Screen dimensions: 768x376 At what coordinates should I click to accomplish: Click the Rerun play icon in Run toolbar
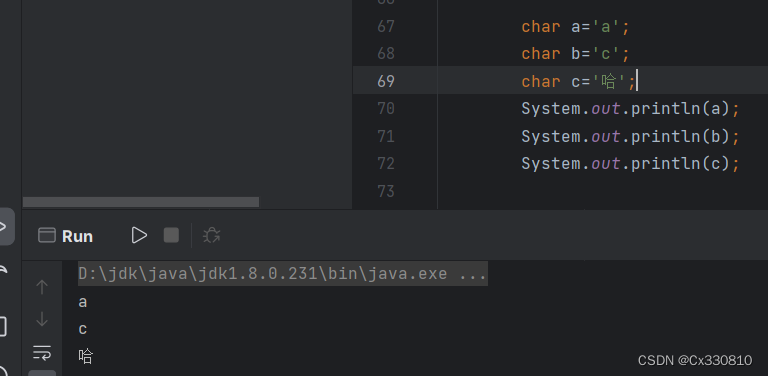tap(139, 235)
